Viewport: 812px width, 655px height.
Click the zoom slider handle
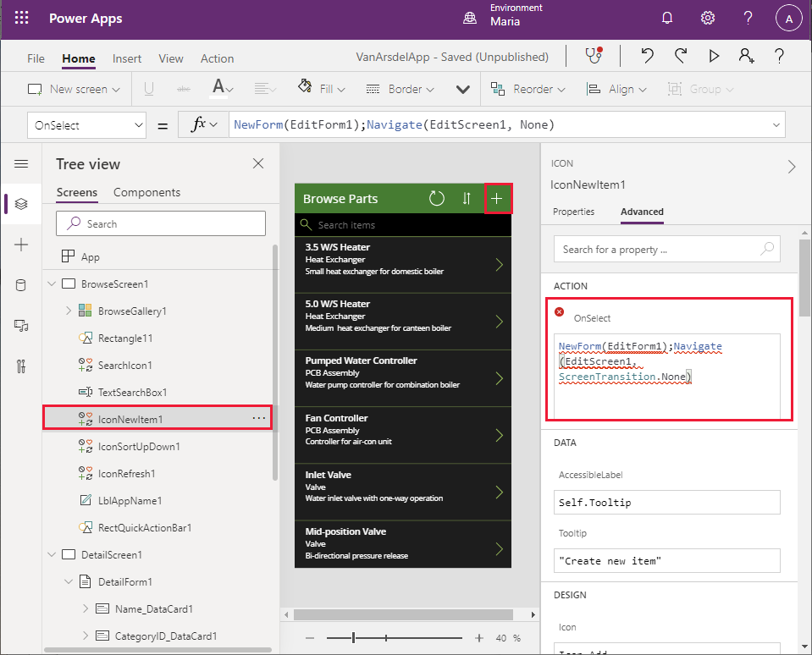(354, 638)
